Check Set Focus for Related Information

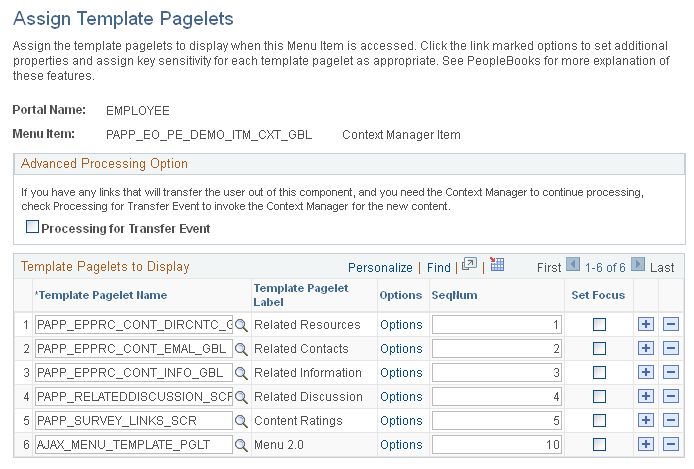point(599,373)
